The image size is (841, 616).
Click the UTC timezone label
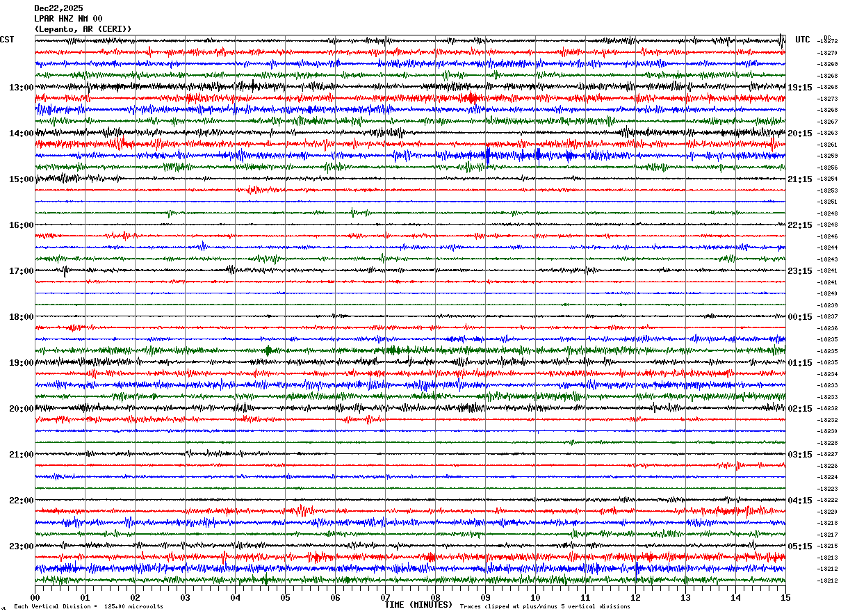pos(803,40)
